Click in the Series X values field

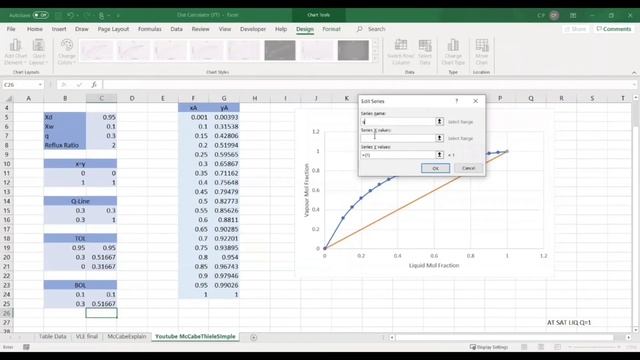point(398,138)
